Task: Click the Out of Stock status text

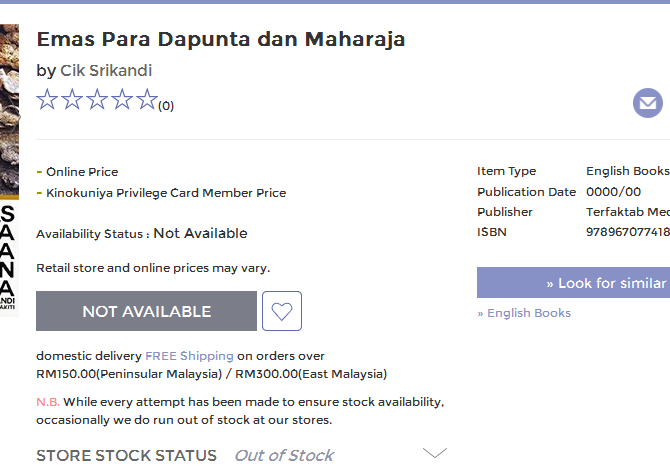Action: coord(284,455)
